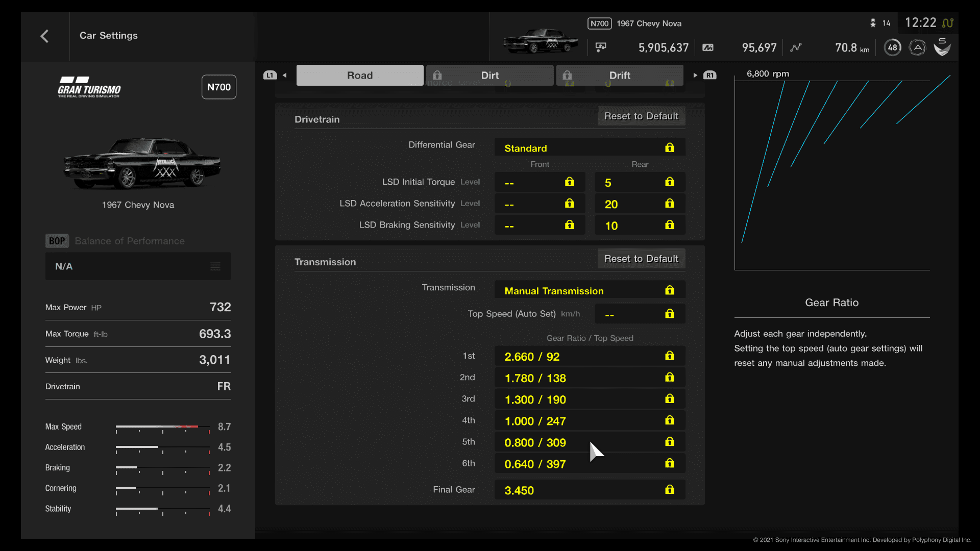Select the Road tuning tab icon
This screenshot has height=551, width=980.
(x=359, y=74)
